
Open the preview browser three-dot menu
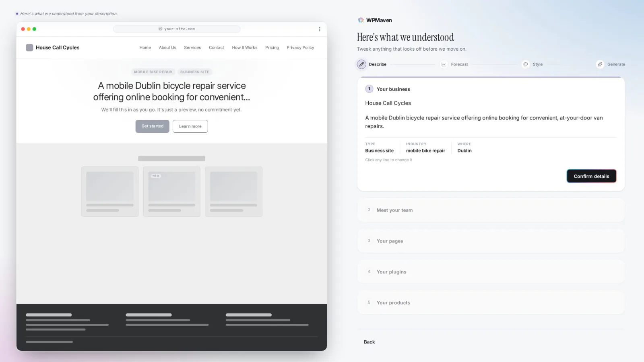coord(320,29)
